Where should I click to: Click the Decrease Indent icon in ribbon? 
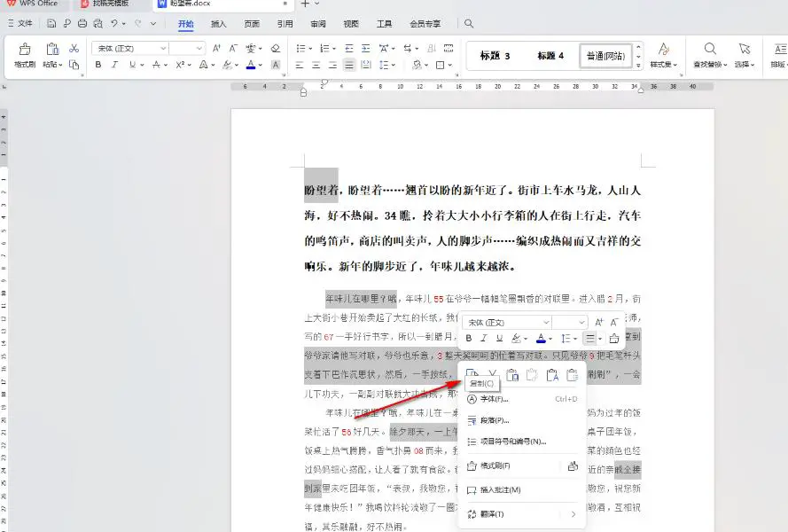coord(349,48)
